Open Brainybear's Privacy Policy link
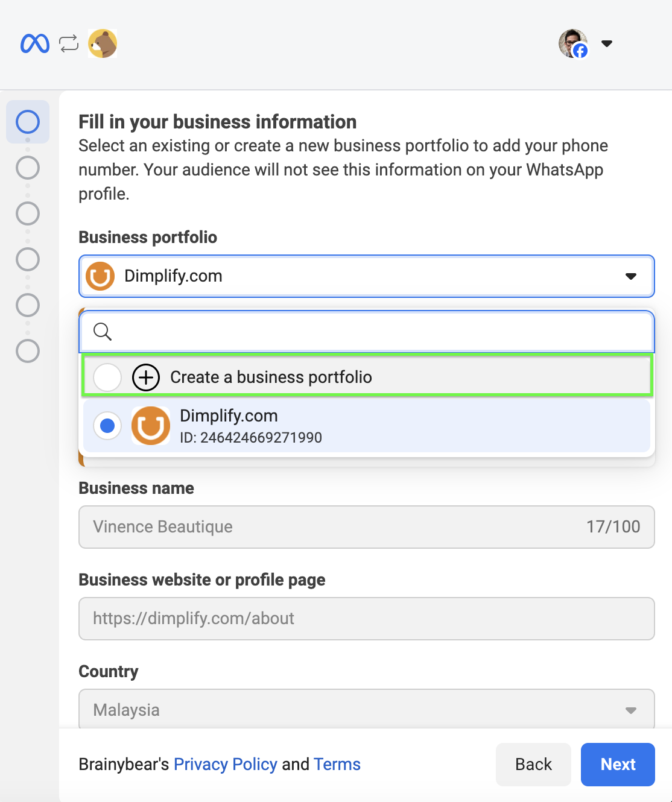The image size is (672, 802). coord(226,765)
